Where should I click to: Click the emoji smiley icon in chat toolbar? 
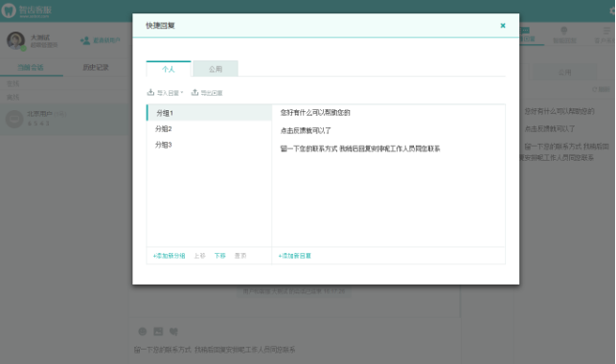tap(143, 331)
